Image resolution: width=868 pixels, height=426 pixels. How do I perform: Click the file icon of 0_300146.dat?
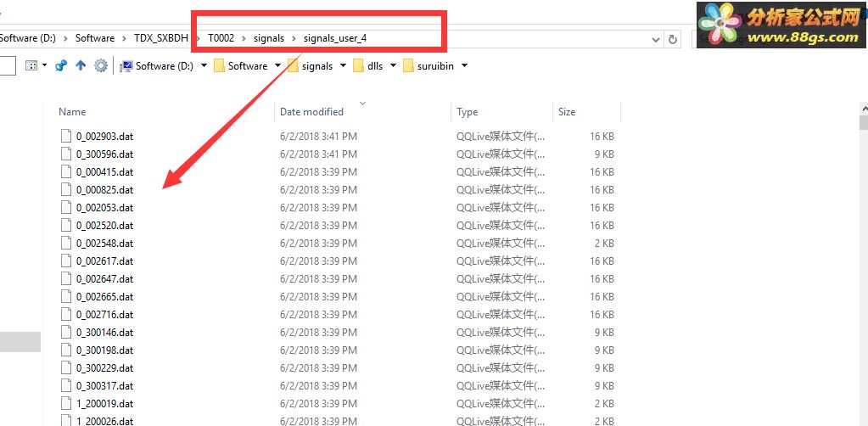pos(66,333)
